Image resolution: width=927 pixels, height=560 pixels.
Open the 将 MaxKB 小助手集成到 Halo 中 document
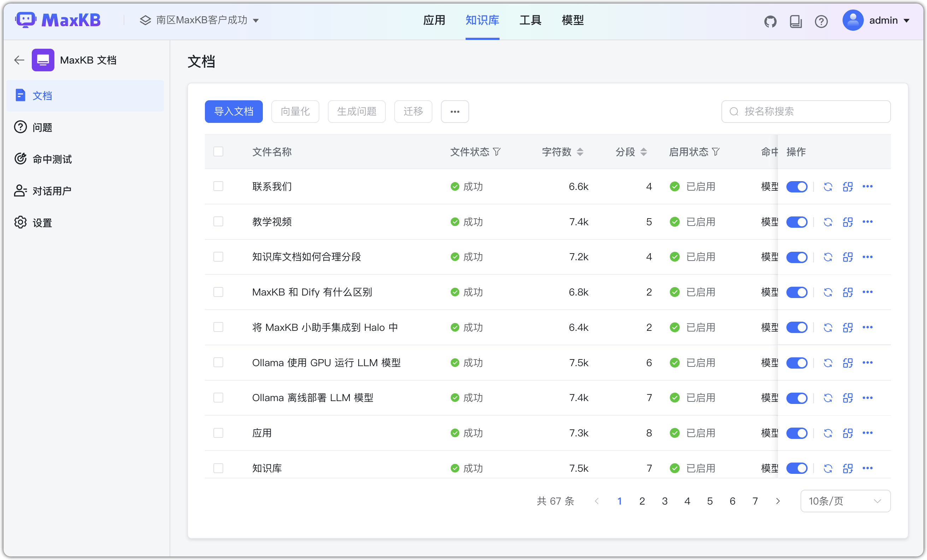coord(325,328)
